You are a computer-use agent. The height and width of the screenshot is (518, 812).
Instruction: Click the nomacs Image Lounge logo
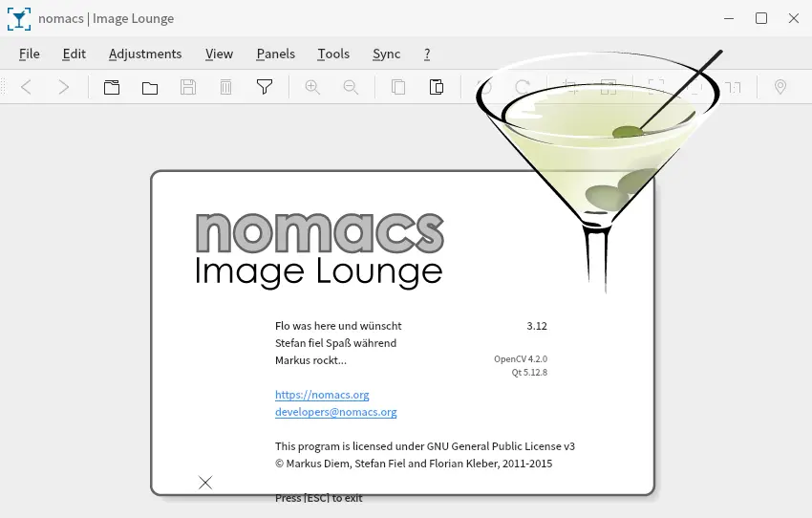pyautogui.click(x=319, y=249)
